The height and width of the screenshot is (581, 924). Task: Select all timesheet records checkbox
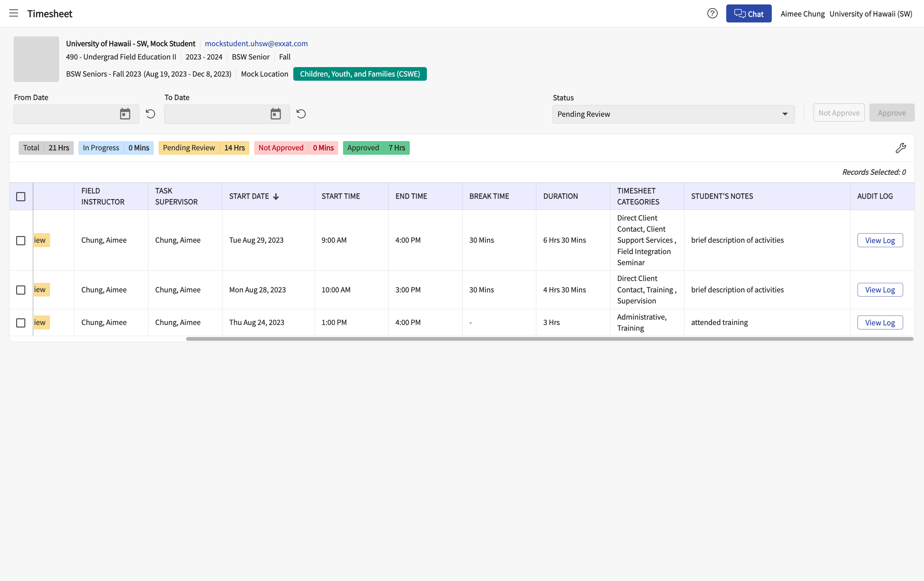pyautogui.click(x=21, y=197)
